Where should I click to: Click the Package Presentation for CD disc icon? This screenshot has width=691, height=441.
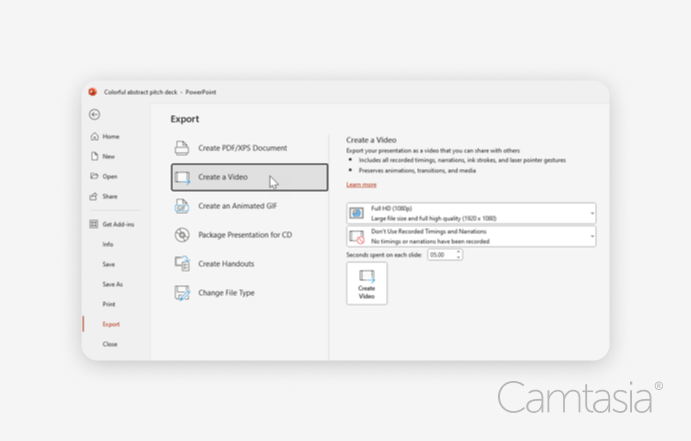click(x=182, y=235)
